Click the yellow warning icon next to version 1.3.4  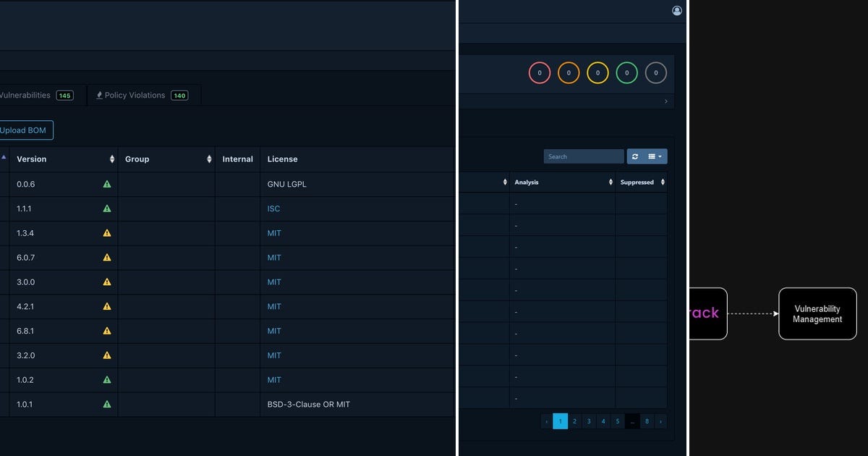106,233
